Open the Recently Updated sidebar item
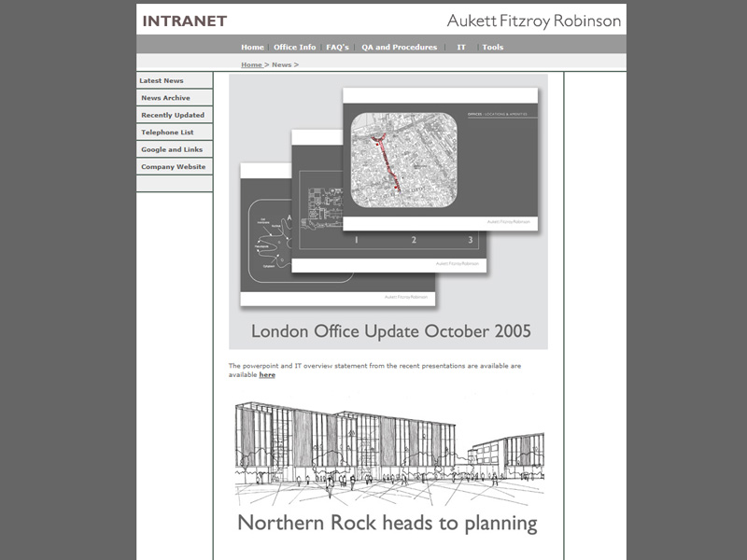 [173, 115]
